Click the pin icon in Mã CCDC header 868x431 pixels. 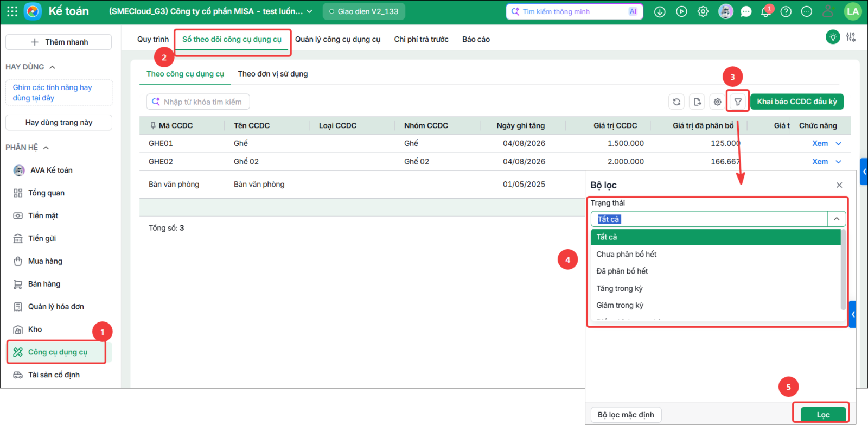point(153,125)
